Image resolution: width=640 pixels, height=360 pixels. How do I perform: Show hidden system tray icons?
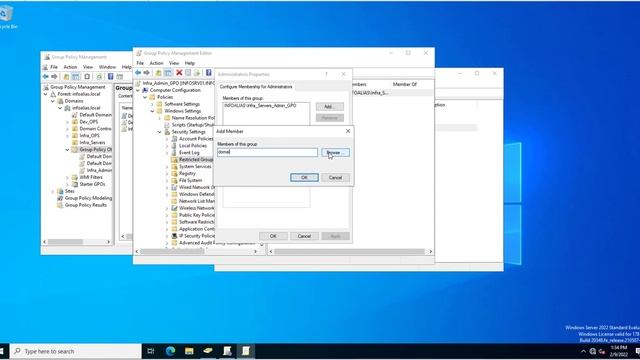pos(583,351)
